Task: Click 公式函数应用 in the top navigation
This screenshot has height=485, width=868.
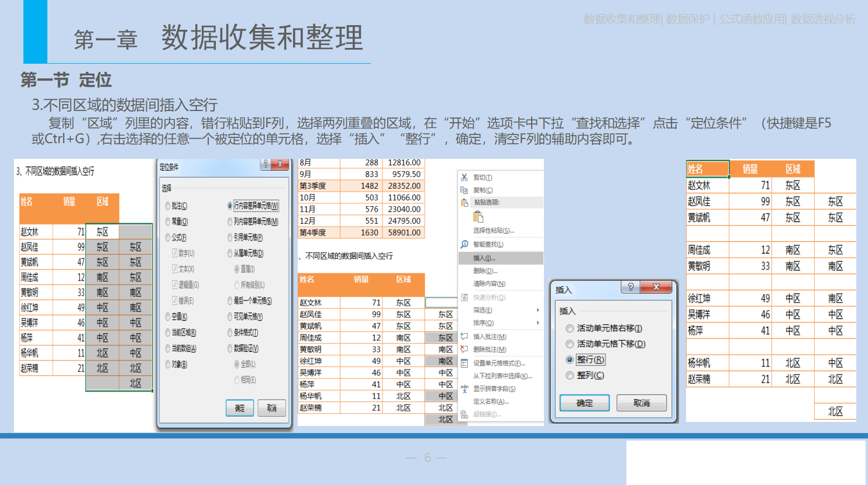Action: point(752,19)
